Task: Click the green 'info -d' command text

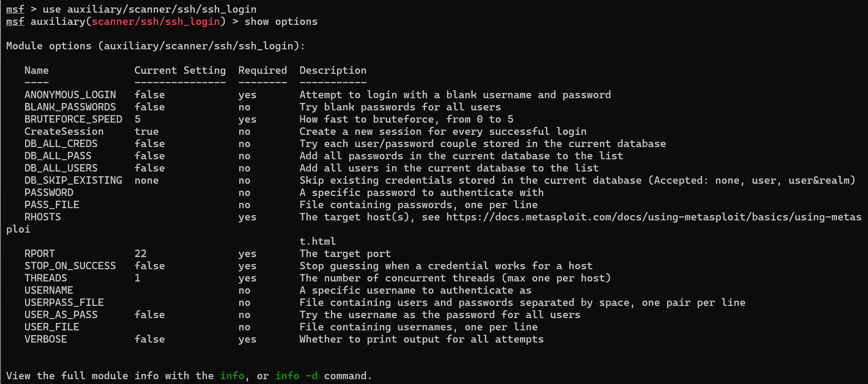Action: (296, 376)
